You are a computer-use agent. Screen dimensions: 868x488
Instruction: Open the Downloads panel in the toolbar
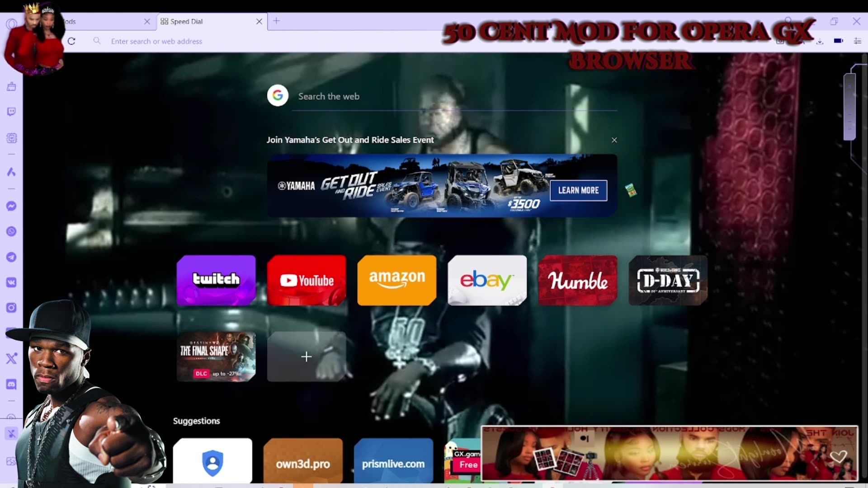pos(820,41)
